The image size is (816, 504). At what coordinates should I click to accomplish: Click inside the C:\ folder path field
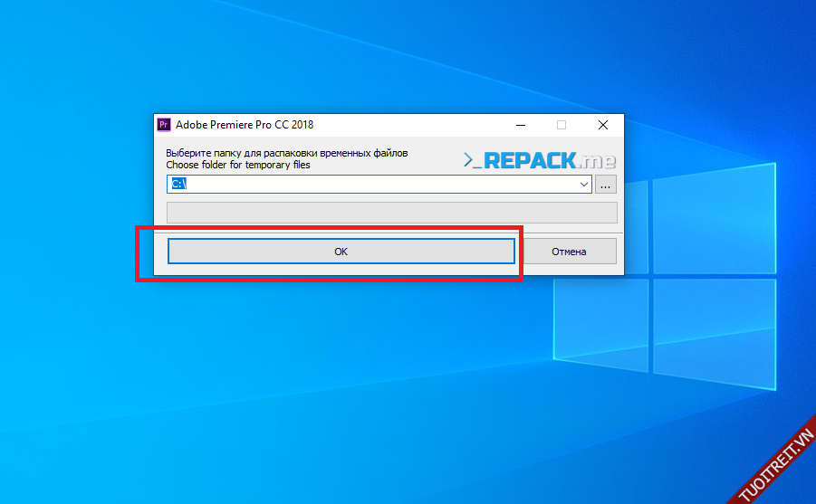coord(380,185)
